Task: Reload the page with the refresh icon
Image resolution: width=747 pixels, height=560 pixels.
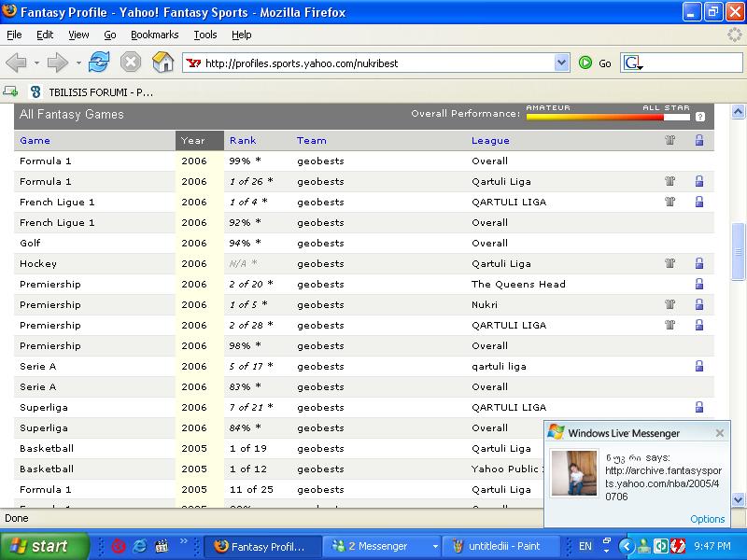Action: click(x=99, y=63)
